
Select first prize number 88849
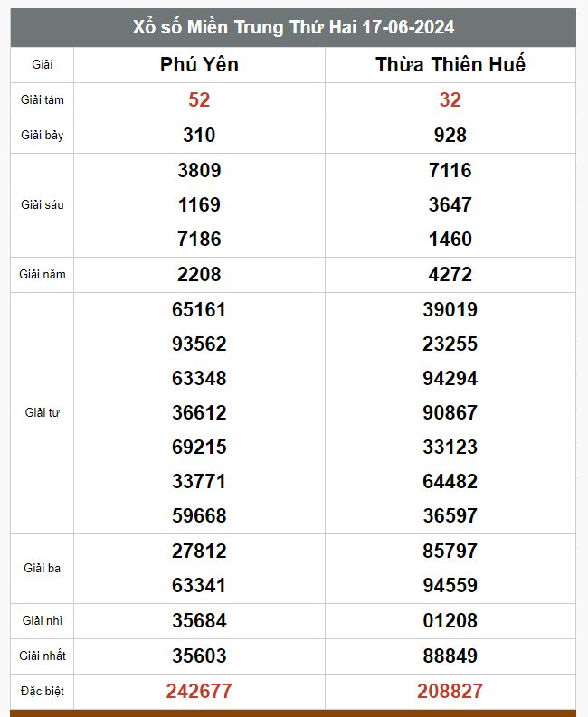pos(450,656)
